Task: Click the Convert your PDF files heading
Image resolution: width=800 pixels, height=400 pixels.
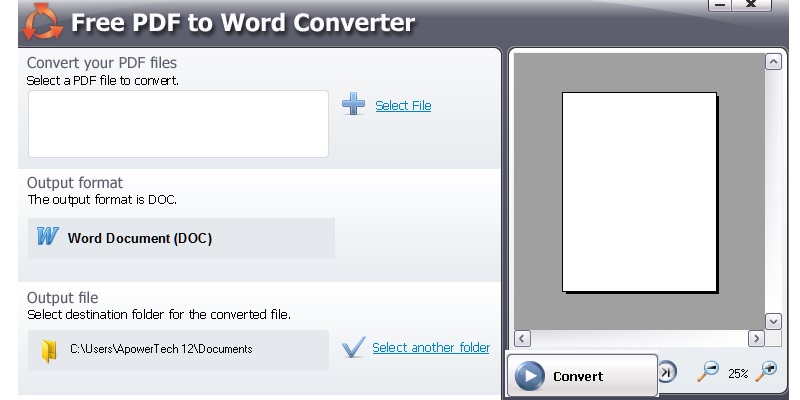Action: tap(102, 63)
